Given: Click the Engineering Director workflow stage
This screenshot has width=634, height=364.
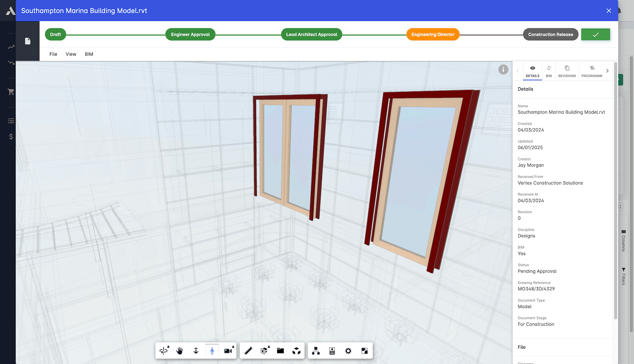Looking at the screenshot, I should [x=433, y=34].
